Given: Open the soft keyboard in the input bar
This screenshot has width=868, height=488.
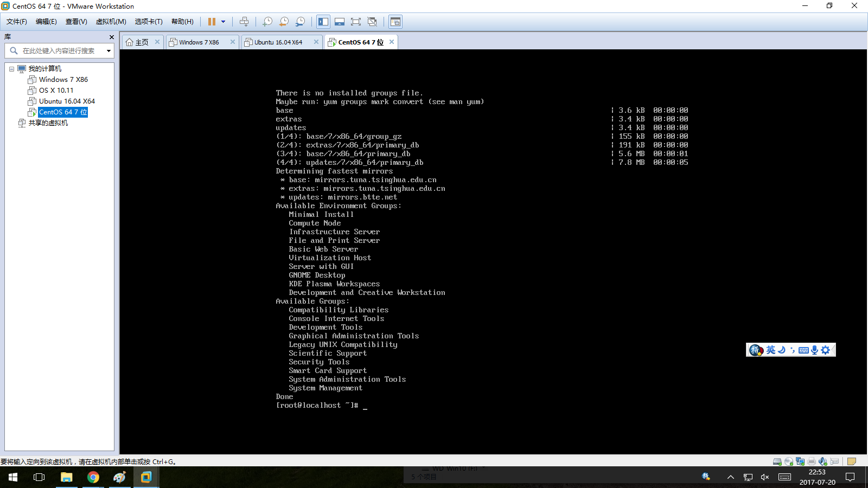Looking at the screenshot, I should (x=803, y=350).
